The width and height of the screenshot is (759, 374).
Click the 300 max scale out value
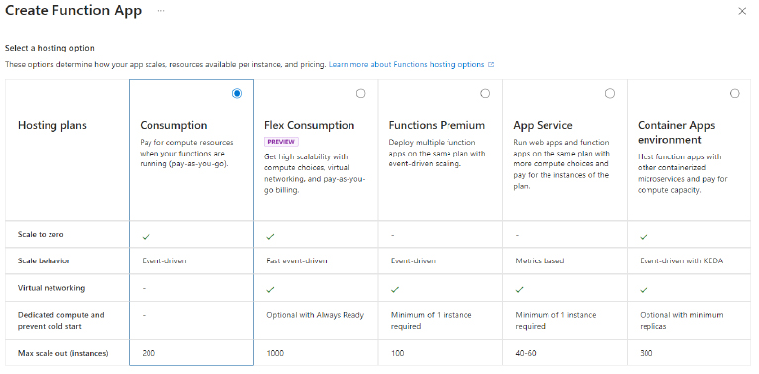coord(646,353)
